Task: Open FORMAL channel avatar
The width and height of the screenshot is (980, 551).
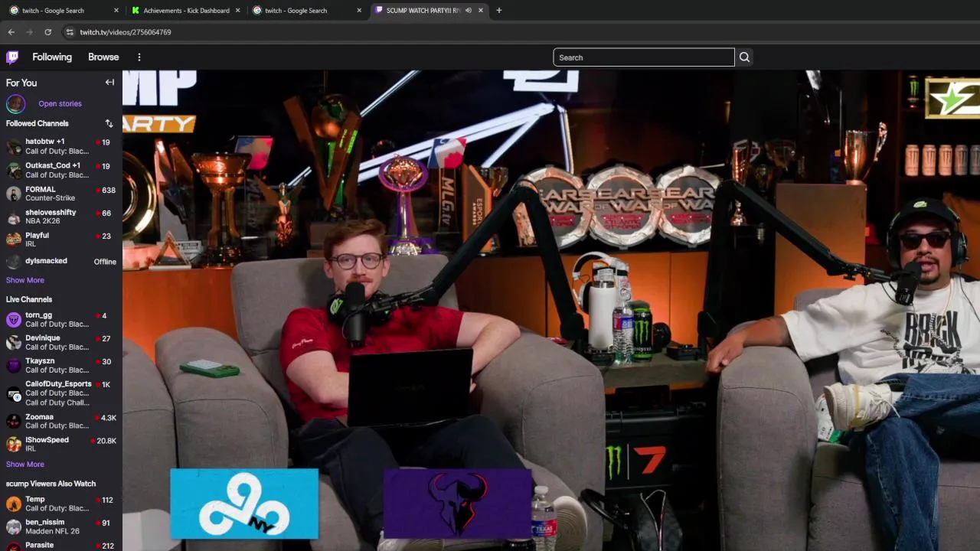Action: [x=14, y=194]
